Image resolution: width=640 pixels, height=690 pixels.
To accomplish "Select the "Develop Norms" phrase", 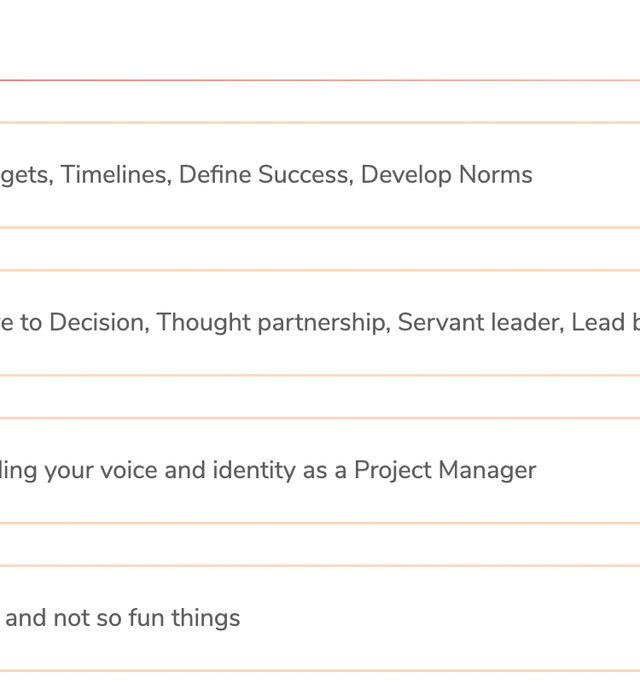I will [x=446, y=175].
